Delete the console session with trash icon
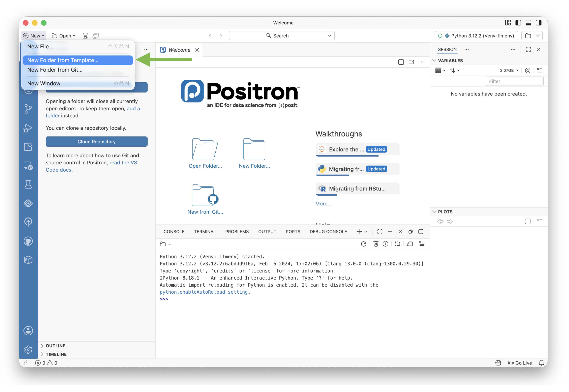569x392 pixels. click(376, 244)
